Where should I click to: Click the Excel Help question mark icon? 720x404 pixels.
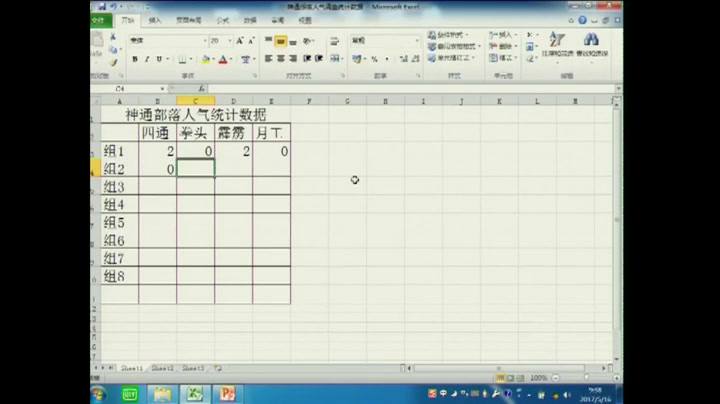(582, 20)
